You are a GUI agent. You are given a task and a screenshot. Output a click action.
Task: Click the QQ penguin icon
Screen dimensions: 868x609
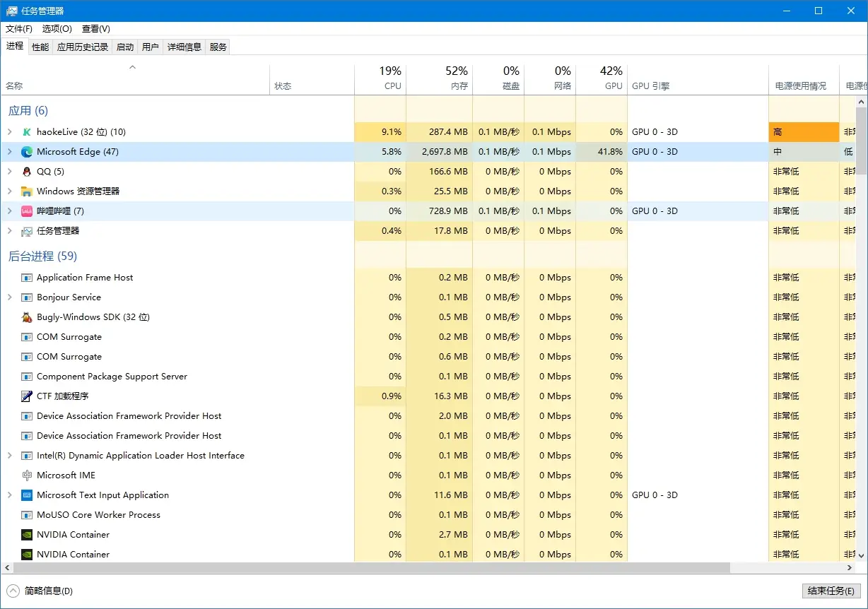pyautogui.click(x=27, y=172)
